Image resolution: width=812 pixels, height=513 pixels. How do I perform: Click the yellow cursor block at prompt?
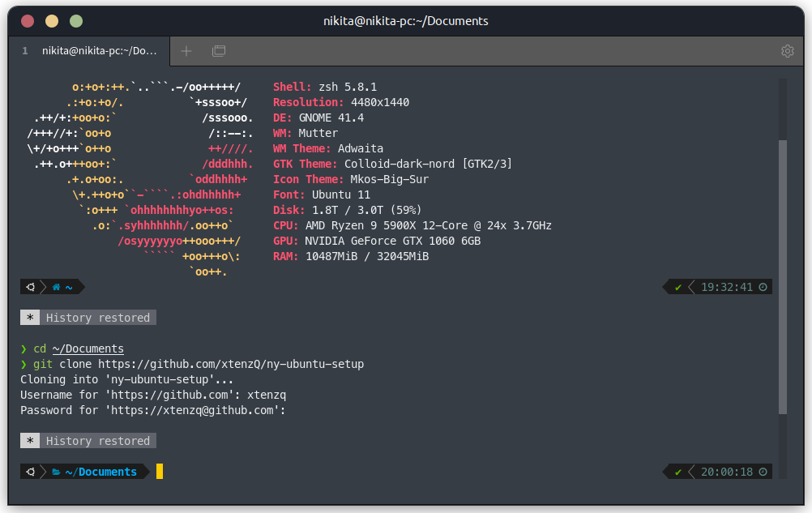pyautogui.click(x=160, y=472)
